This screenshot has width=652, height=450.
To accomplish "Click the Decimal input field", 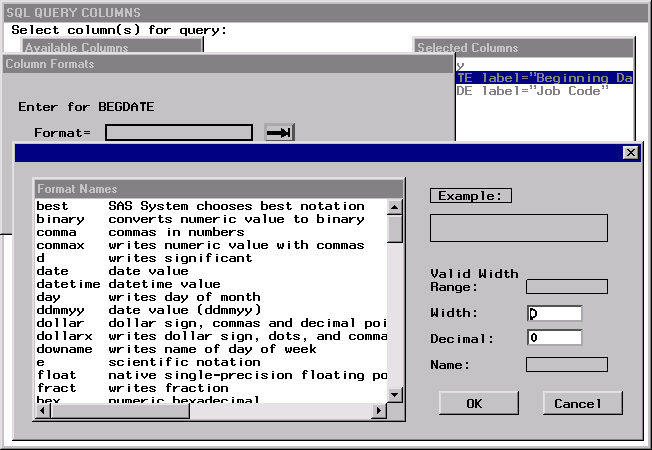I will point(555,338).
